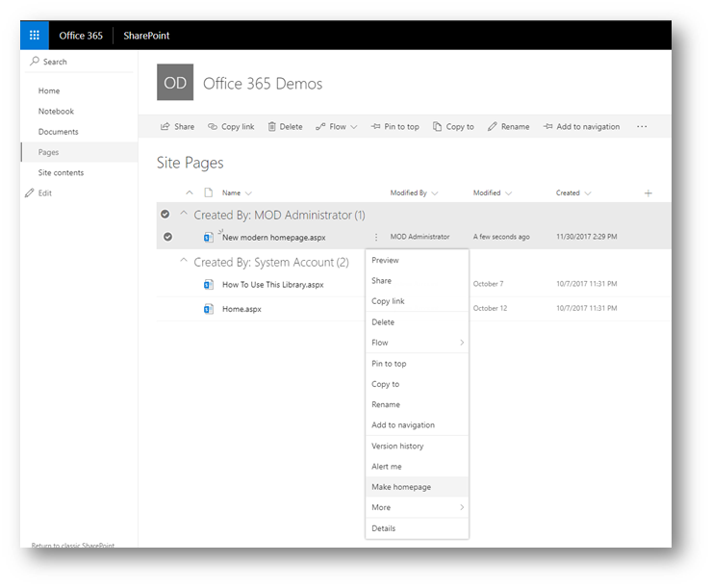This screenshot has height=588, width=712.
Task: Click the SharePoint header link
Action: click(x=146, y=36)
